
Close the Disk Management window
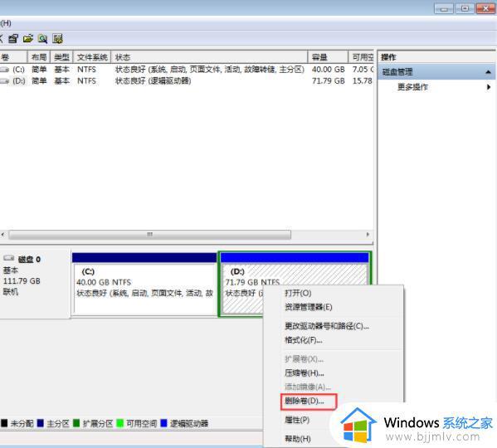tap(485, 8)
